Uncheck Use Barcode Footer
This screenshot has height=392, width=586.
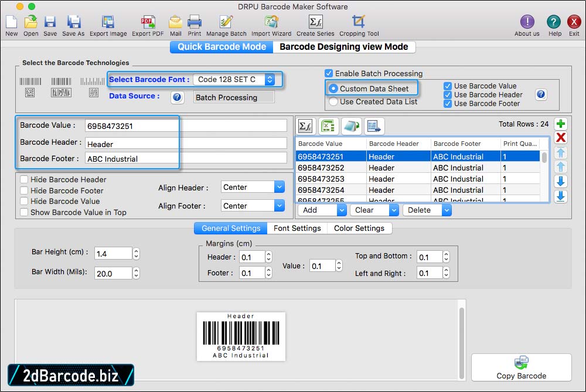pos(447,104)
